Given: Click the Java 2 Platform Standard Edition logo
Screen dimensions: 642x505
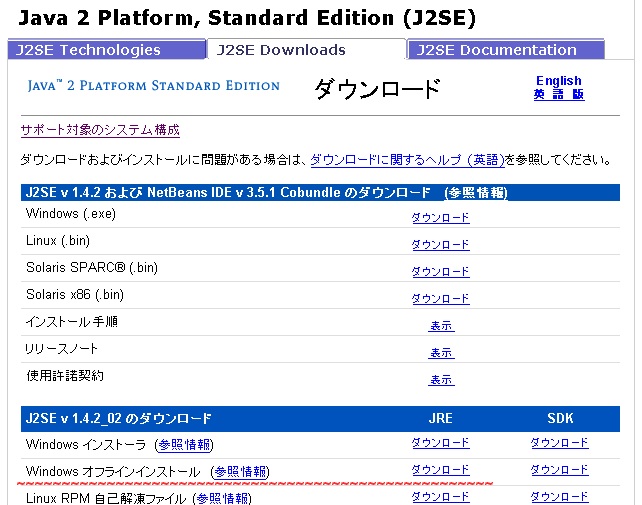Looking at the screenshot, I should point(154,86).
